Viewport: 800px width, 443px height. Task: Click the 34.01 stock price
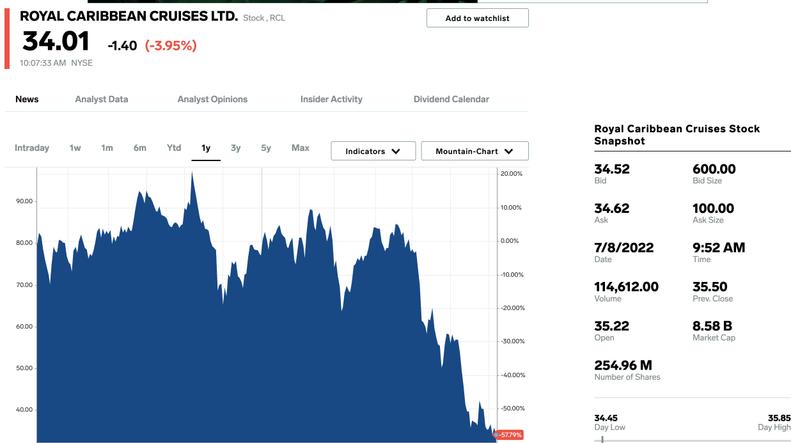coord(56,41)
